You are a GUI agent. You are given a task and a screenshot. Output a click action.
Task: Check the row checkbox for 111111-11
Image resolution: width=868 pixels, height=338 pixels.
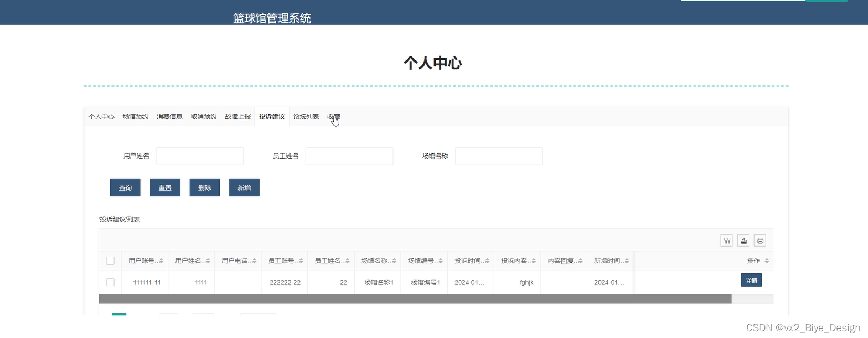point(110,282)
